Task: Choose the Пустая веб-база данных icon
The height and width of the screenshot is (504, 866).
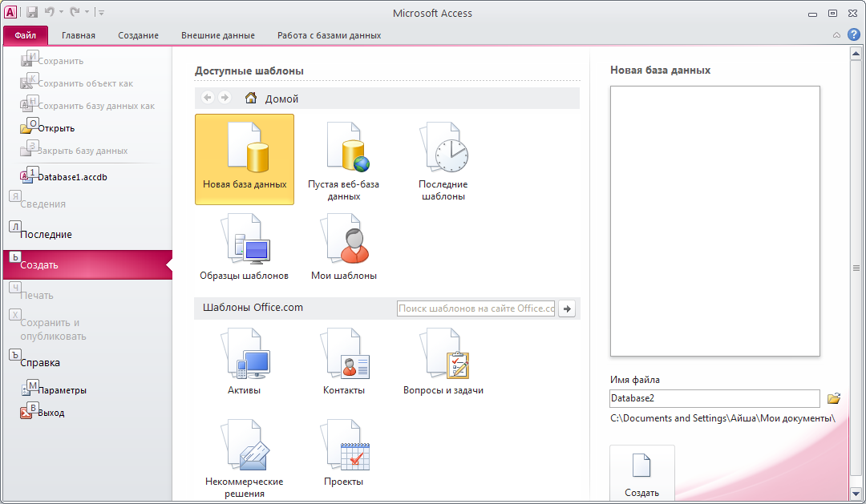Action: (343, 159)
